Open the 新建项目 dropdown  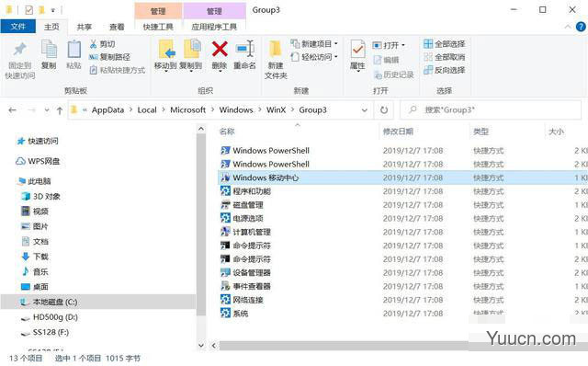pos(314,44)
